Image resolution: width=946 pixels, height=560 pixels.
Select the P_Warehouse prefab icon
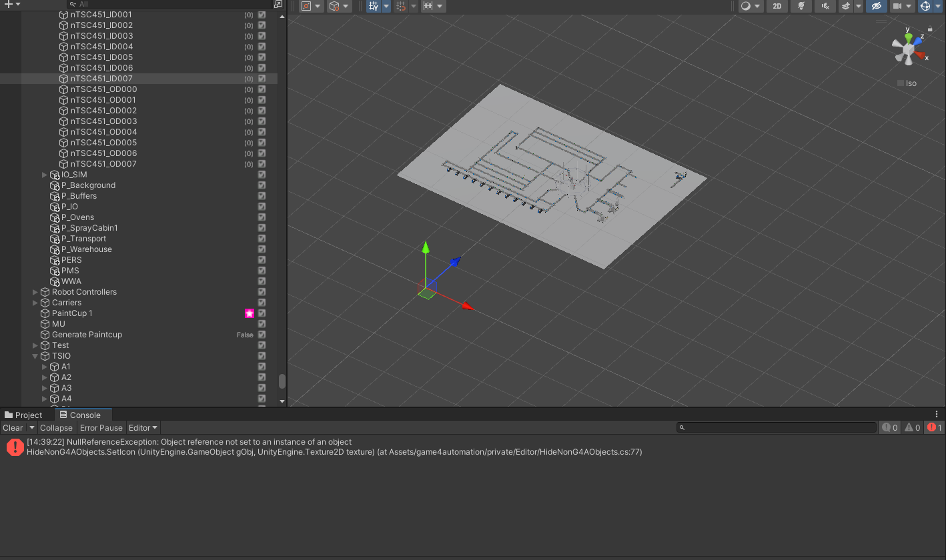pos(55,249)
